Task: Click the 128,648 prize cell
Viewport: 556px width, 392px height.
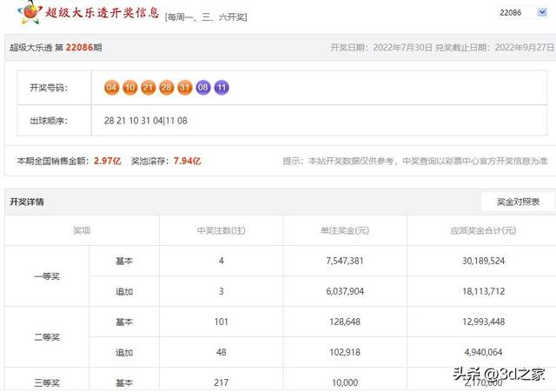Action: [345, 322]
